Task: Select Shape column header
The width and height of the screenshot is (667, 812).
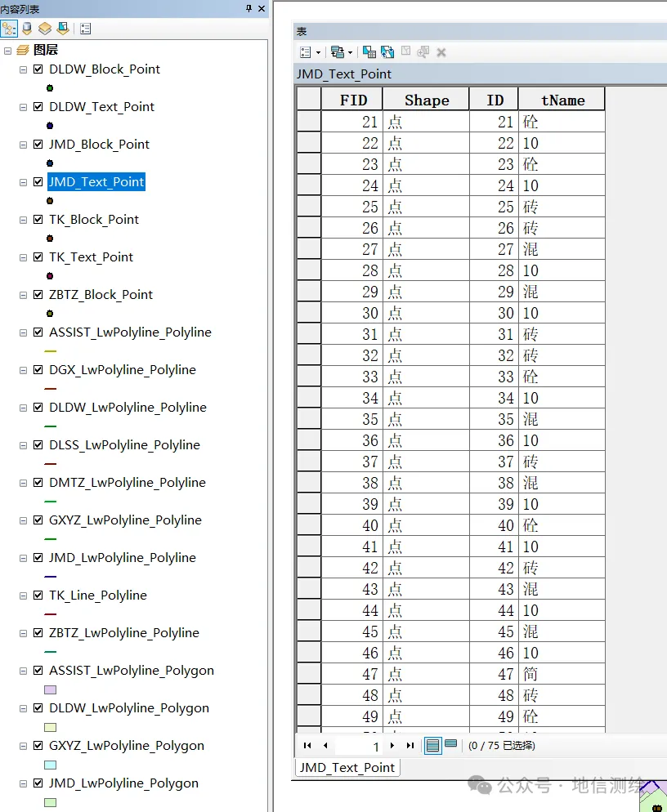Action: [427, 100]
